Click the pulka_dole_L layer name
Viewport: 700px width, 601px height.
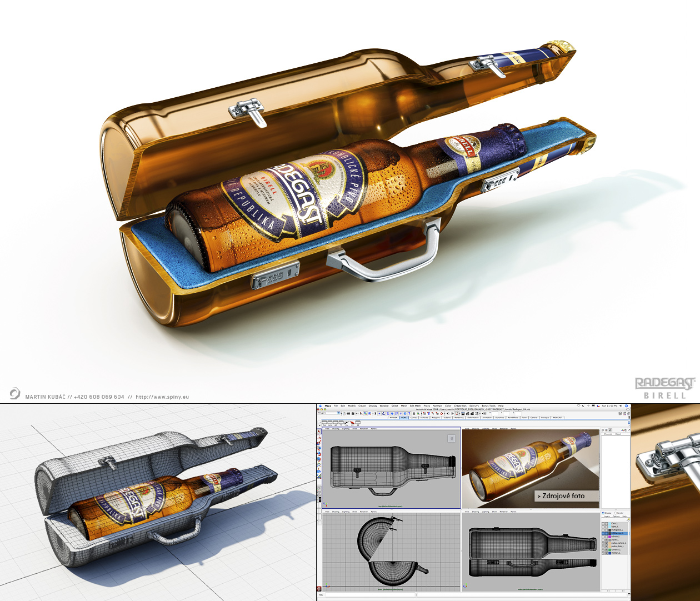pyautogui.click(x=618, y=547)
